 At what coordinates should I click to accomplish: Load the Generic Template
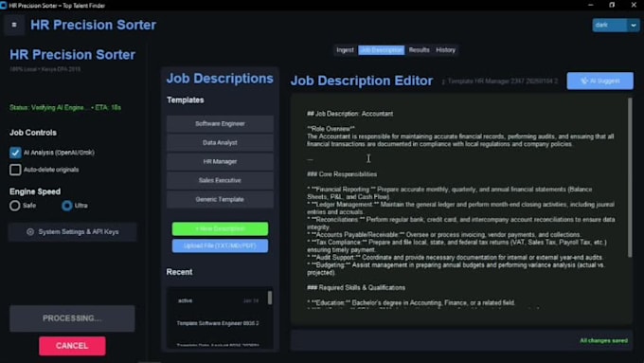pyautogui.click(x=220, y=199)
